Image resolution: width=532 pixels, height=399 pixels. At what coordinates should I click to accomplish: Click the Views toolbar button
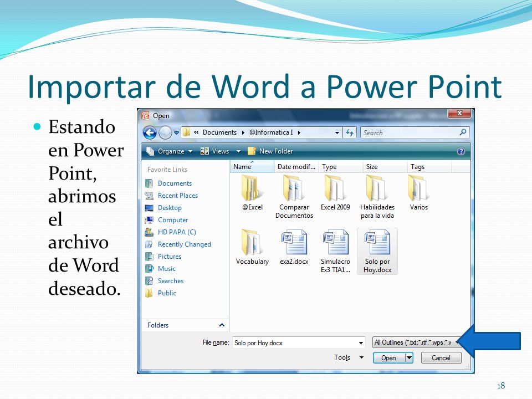(214, 151)
